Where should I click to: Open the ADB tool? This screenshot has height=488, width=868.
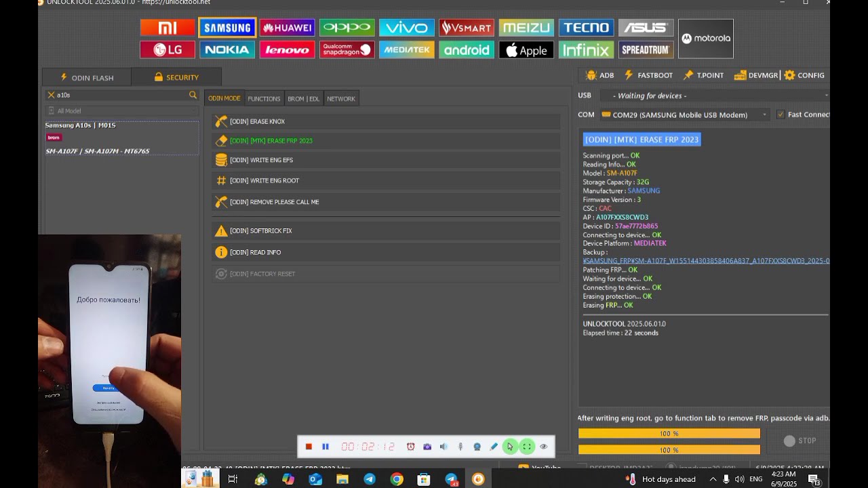pyautogui.click(x=600, y=75)
